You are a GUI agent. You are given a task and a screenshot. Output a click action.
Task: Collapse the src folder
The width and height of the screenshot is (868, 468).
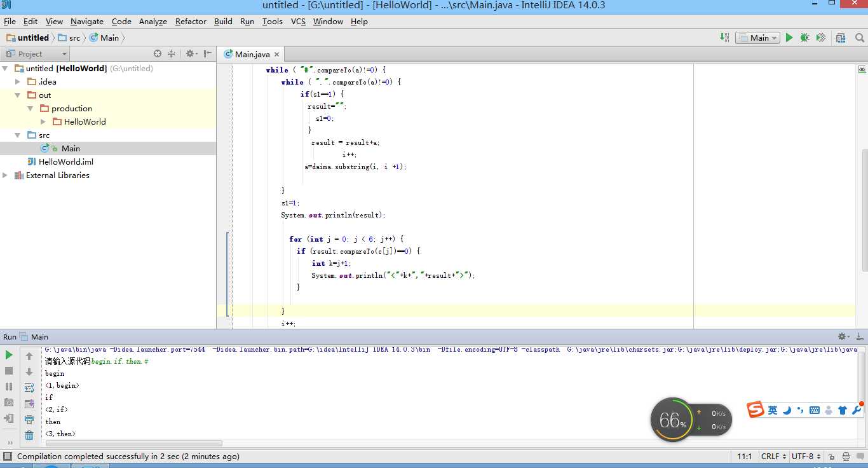click(18, 135)
